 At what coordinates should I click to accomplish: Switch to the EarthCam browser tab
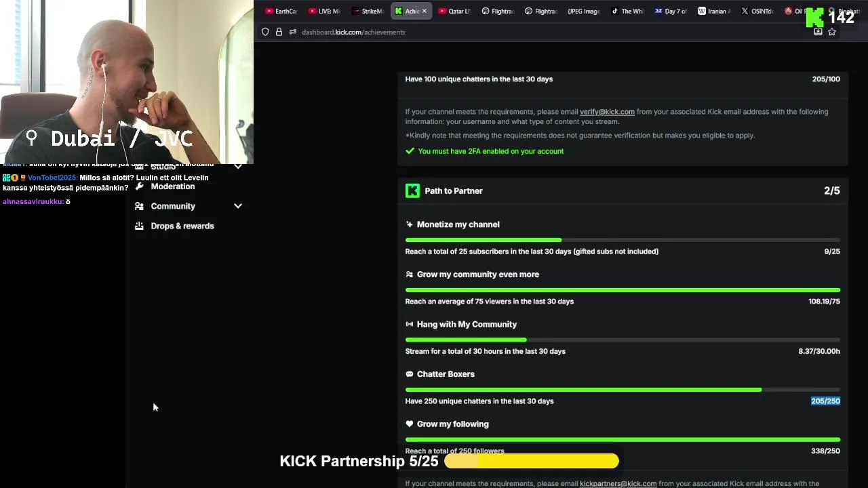(281, 11)
